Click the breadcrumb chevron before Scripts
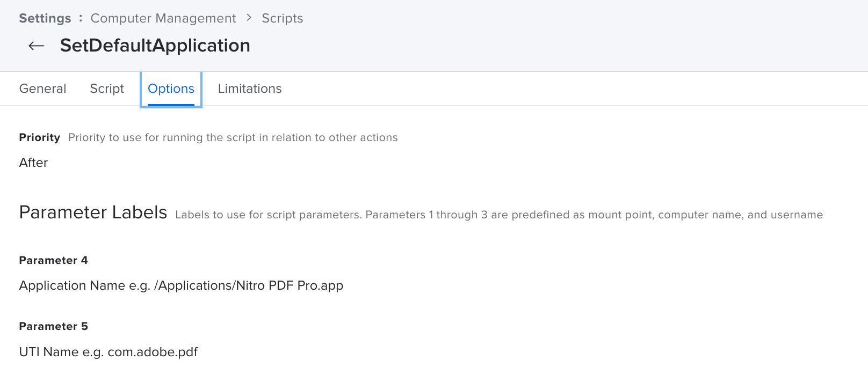Screen dimensions: 868x382 click(249, 18)
